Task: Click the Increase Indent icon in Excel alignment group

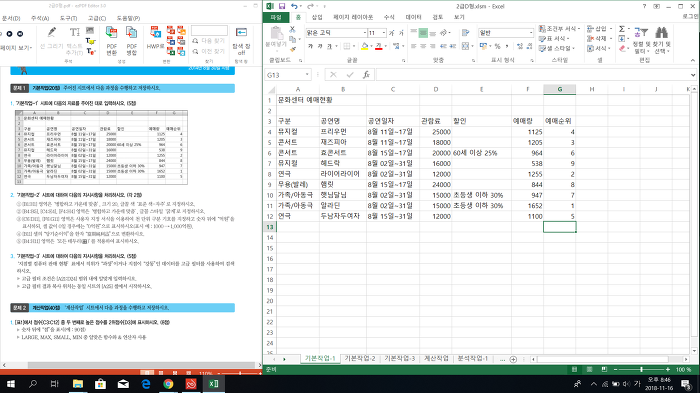Action: (x=453, y=46)
